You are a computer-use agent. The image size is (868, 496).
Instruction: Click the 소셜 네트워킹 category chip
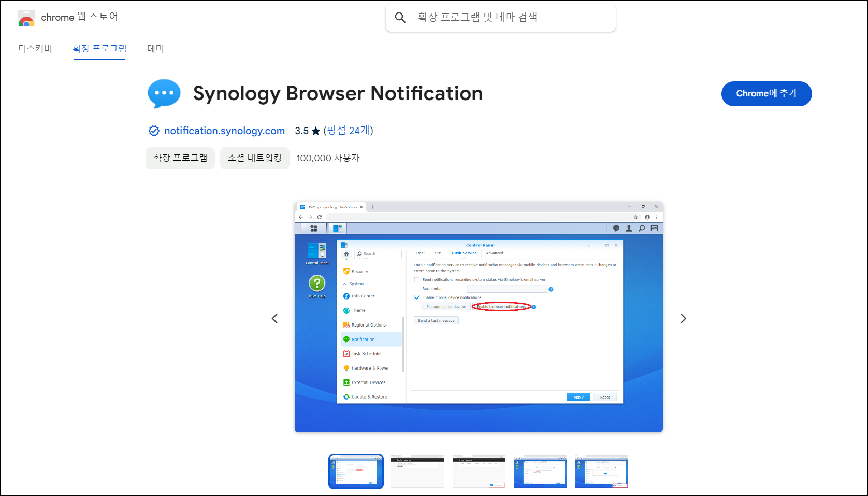click(x=255, y=158)
